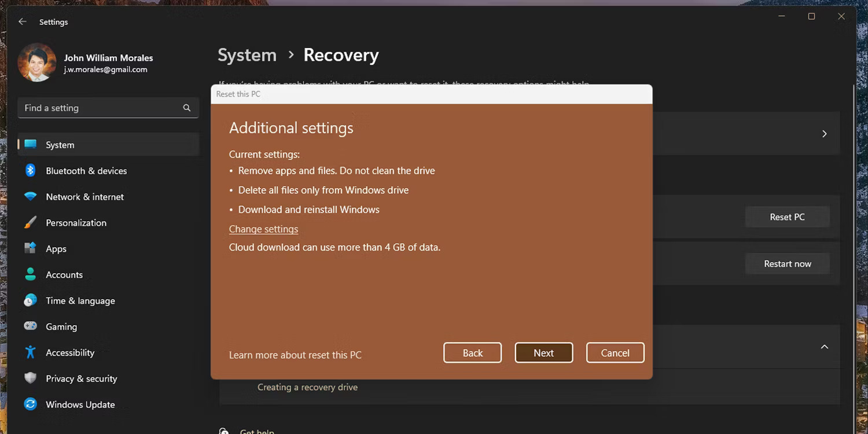Open the Apps grid icon

[30, 249]
